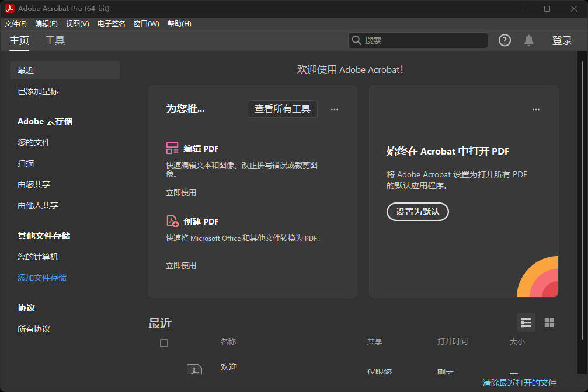Open the more options menu on default PDF card
This screenshot has height=392, width=588.
coord(536,110)
